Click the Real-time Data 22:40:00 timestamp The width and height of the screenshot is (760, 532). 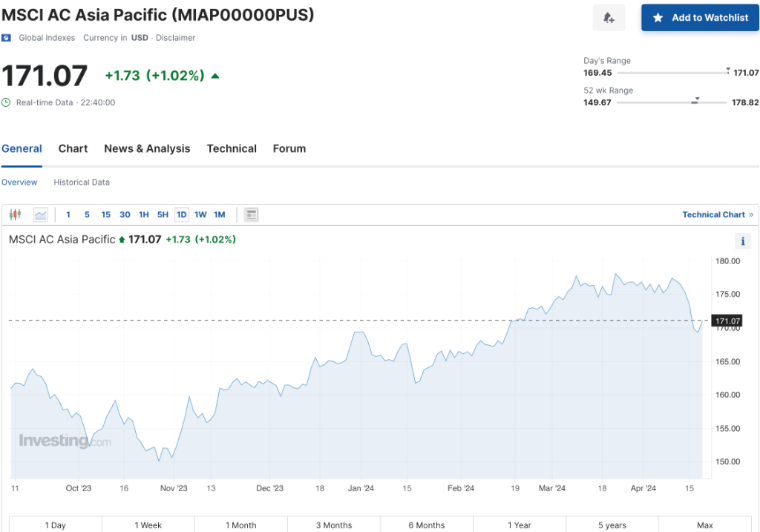(x=65, y=102)
